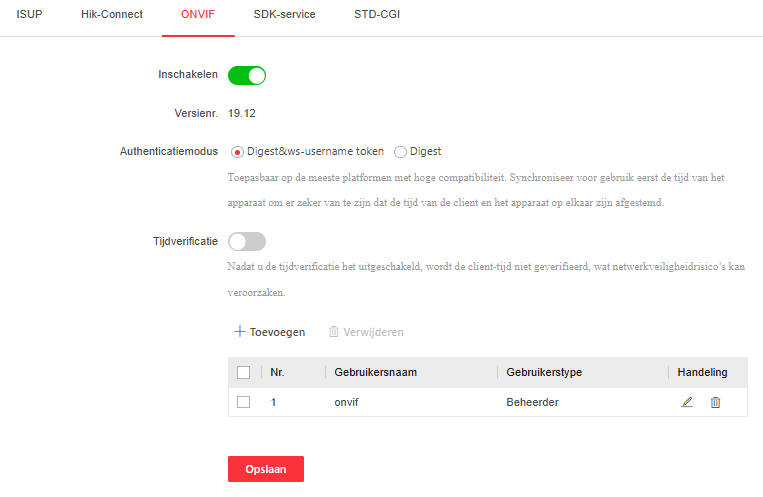Click the Gebruikersnaam column header

point(375,373)
